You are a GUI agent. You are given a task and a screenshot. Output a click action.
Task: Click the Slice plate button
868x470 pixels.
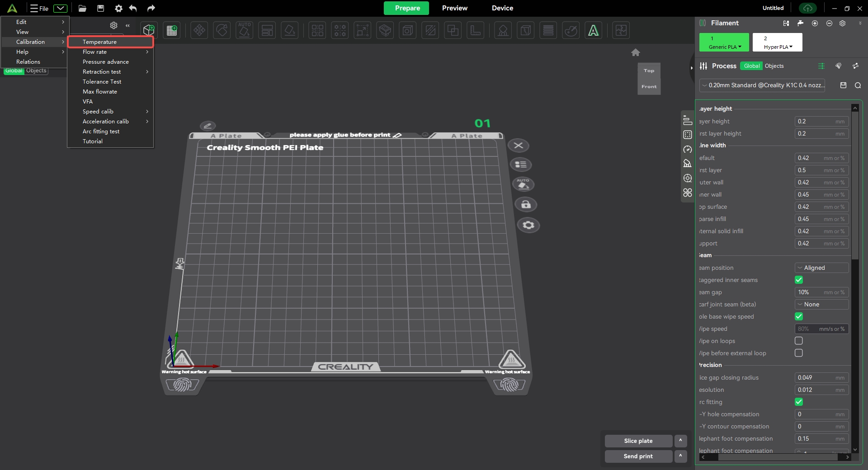638,441
